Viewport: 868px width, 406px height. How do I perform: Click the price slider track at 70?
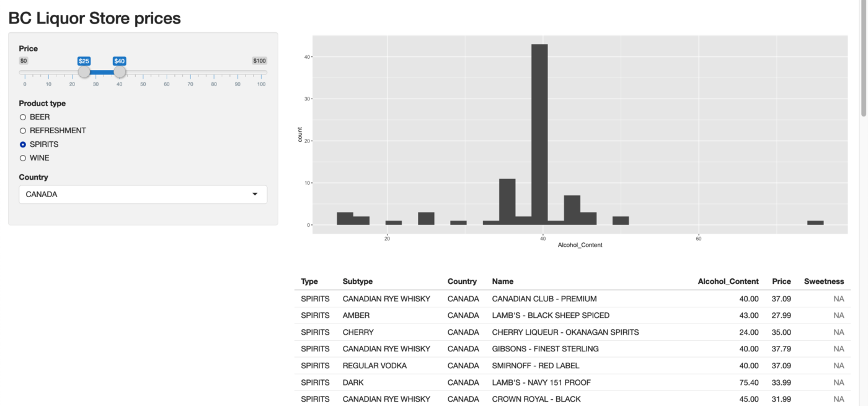coord(190,73)
